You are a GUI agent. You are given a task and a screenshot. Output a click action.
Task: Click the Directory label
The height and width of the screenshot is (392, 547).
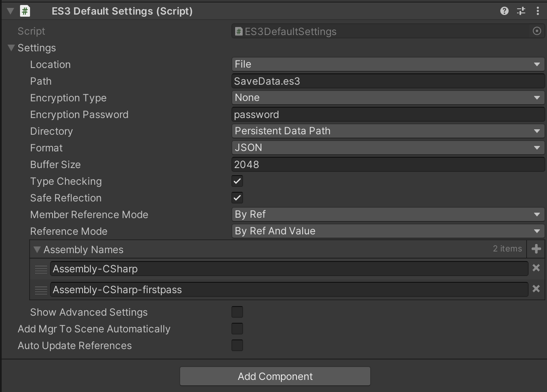coord(51,131)
